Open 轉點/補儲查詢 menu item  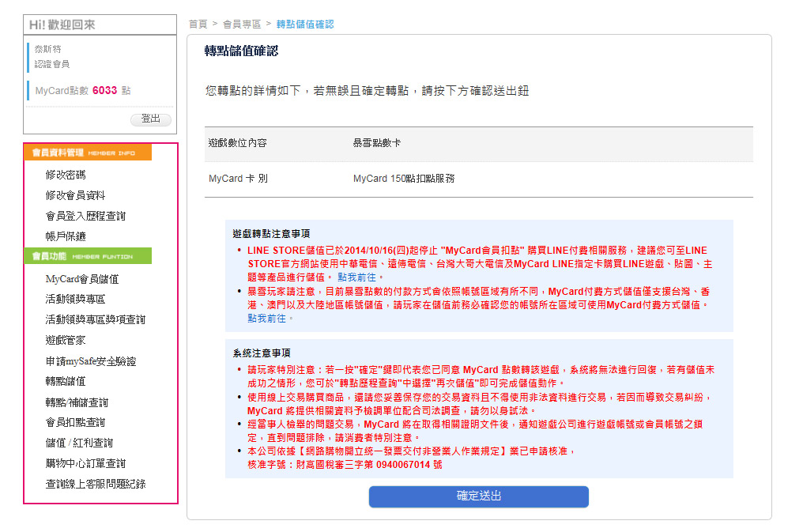tap(77, 402)
